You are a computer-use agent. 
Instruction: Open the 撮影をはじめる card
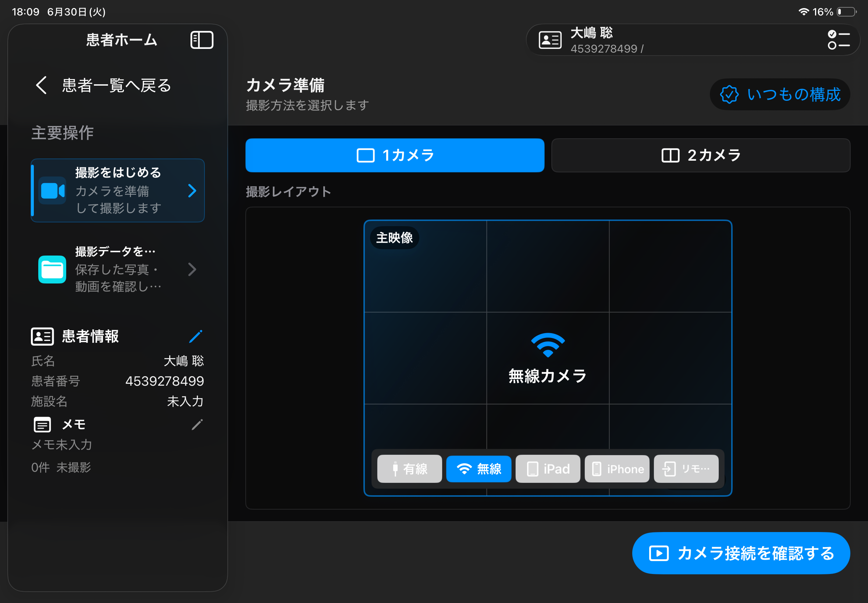point(118,190)
